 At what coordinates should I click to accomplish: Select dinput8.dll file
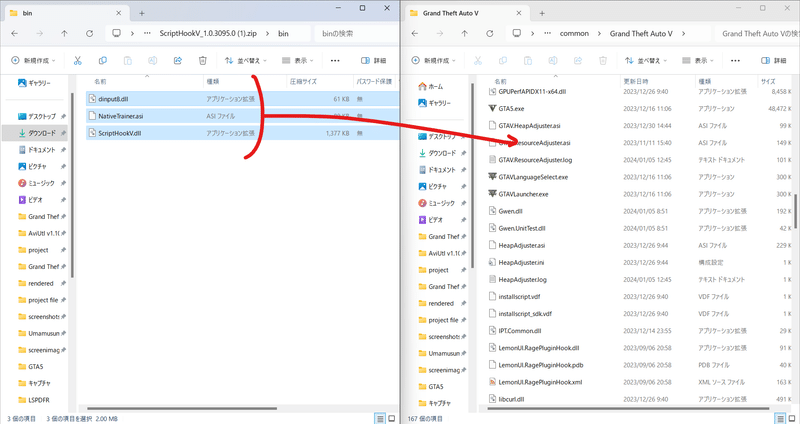click(242, 99)
